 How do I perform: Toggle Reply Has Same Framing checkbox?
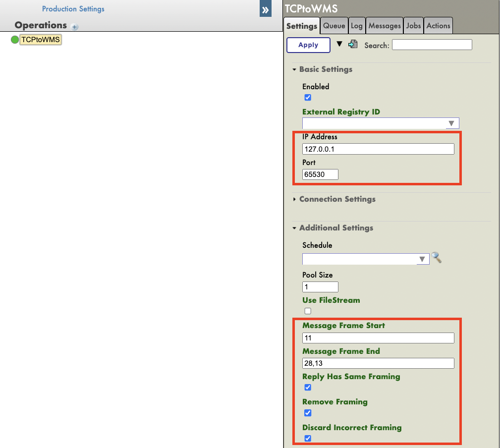(x=308, y=388)
